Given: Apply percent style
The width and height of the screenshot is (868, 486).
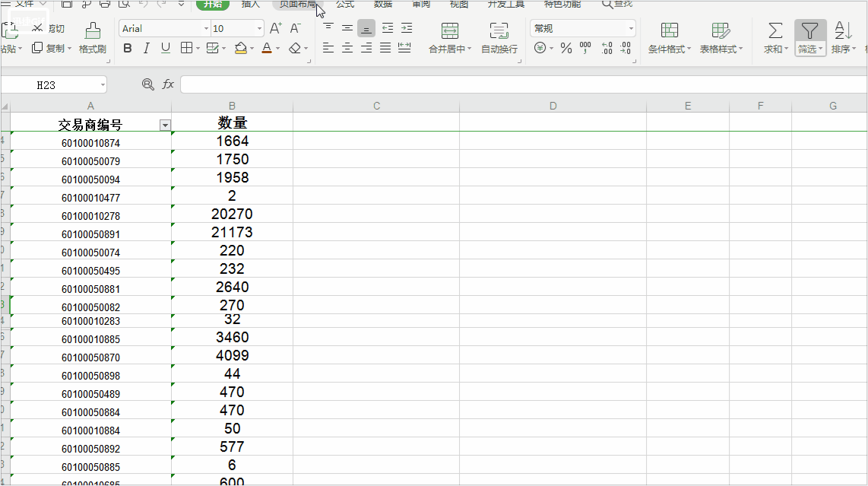Looking at the screenshot, I should click(565, 48).
